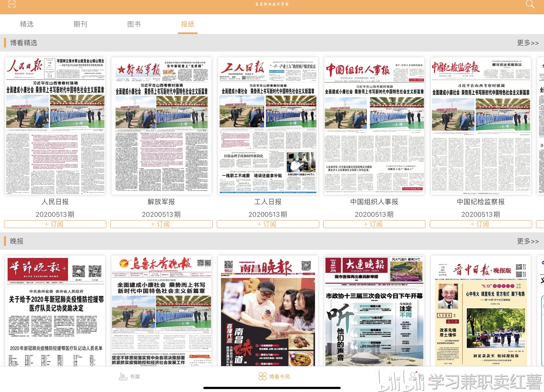The image size is (544, 392).
Task: Click 20200513期 under 人民日报
Action: click(x=55, y=214)
